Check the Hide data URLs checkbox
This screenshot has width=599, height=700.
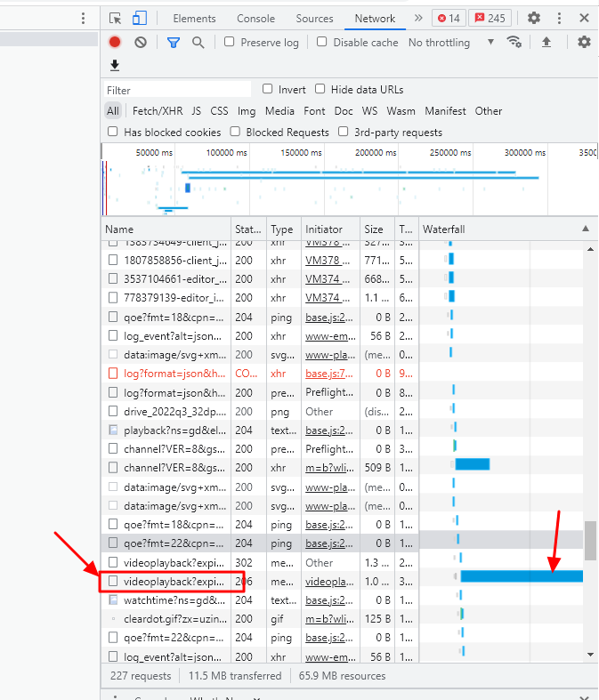click(x=320, y=89)
